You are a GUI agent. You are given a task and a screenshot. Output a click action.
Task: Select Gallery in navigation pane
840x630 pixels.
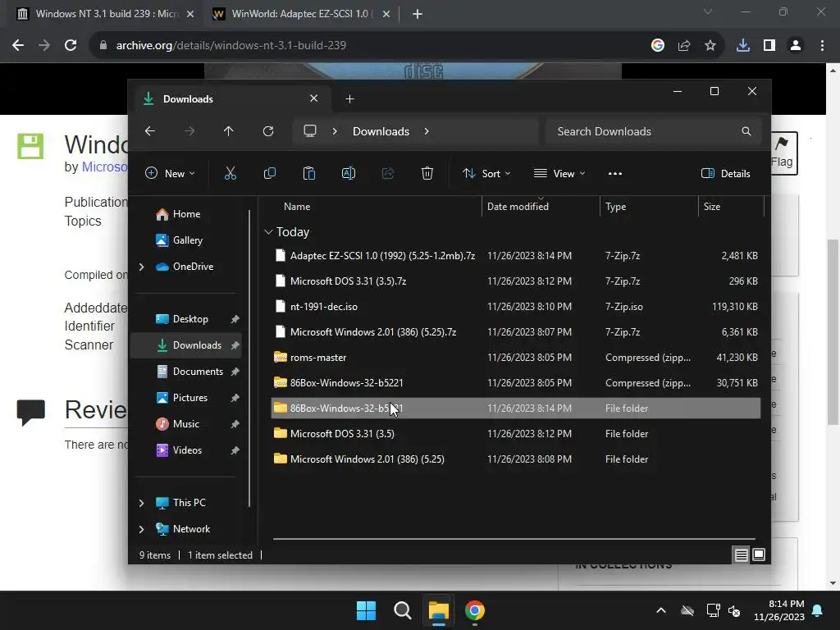(186, 240)
